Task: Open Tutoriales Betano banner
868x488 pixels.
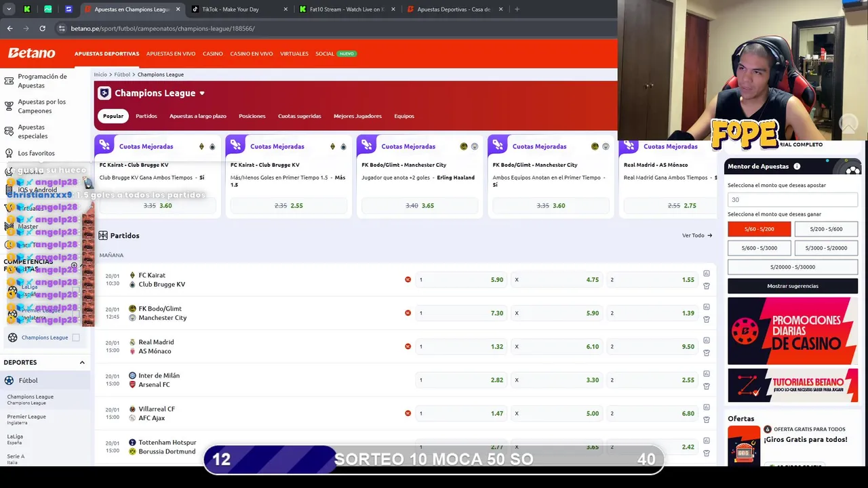Action: coord(793,386)
